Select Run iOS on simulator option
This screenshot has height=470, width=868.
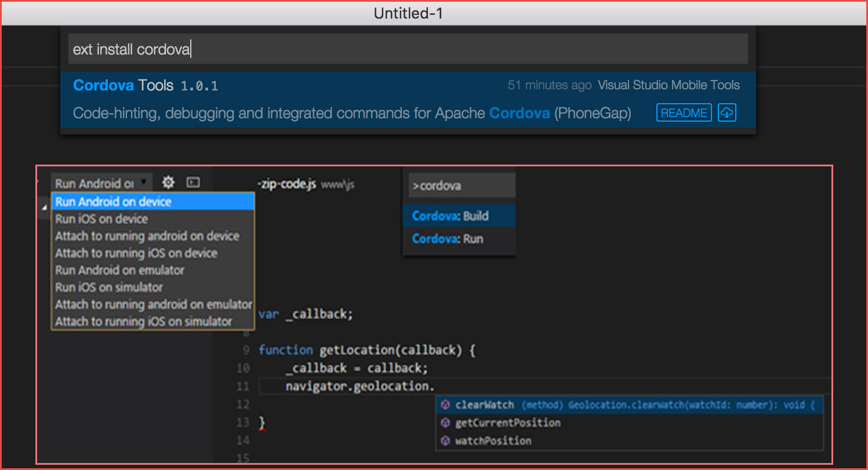click(153, 287)
